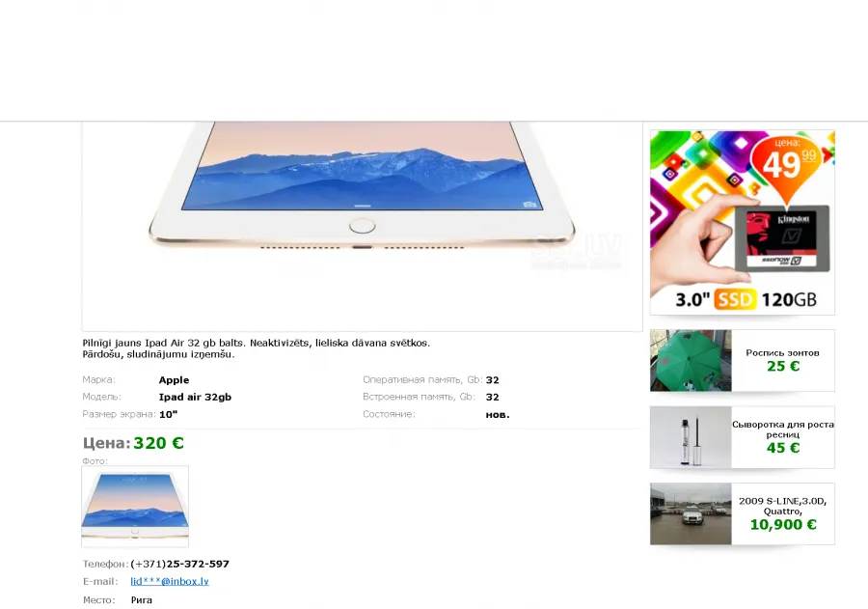Click the 45 € serum ad price
This screenshot has width=868, height=609.
(x=783, y=448)
